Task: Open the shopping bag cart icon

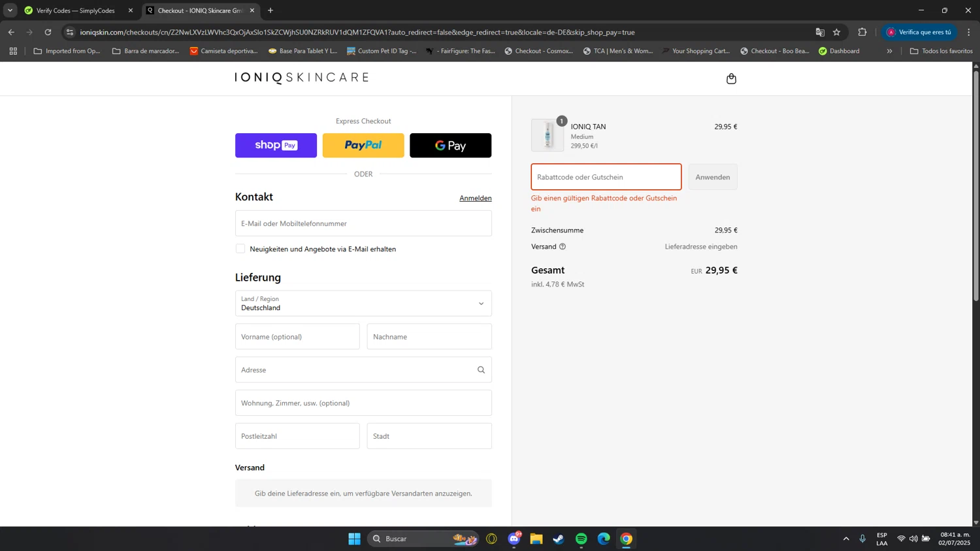Action: (x=731, y=79)
